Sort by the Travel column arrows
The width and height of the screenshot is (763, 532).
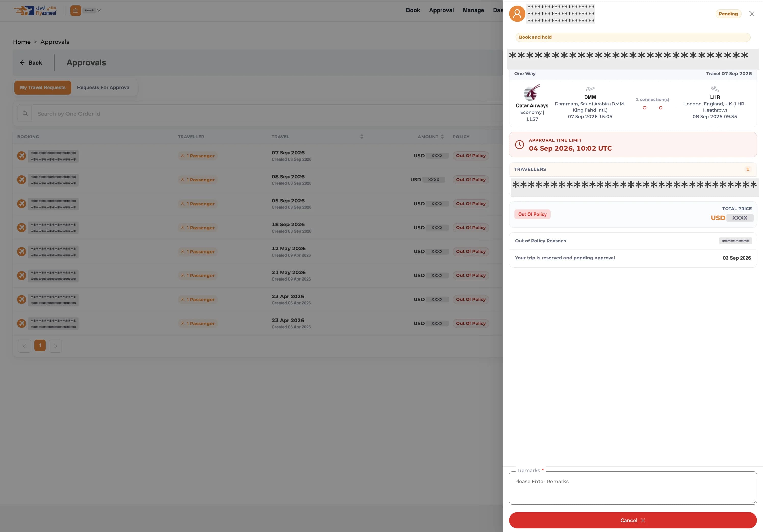coord(362,137)
